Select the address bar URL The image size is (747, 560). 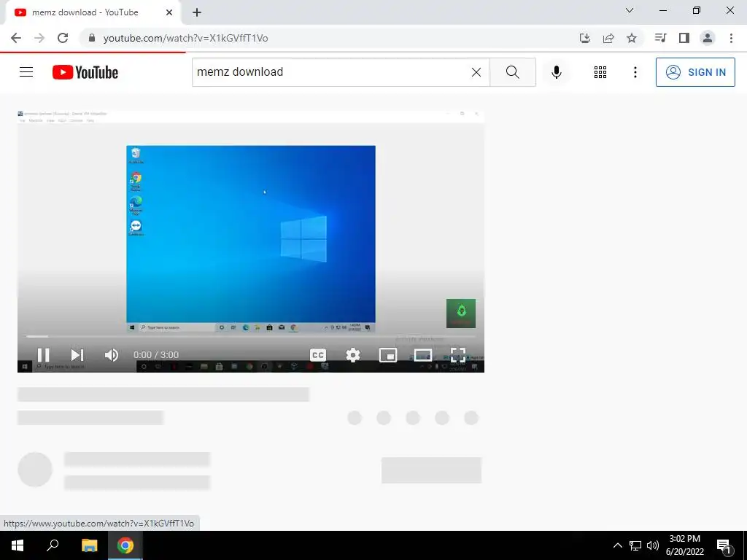pos(186,38)
